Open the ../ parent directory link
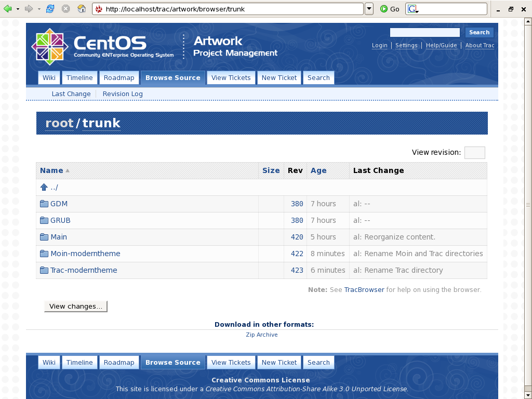 pos(54,187)
